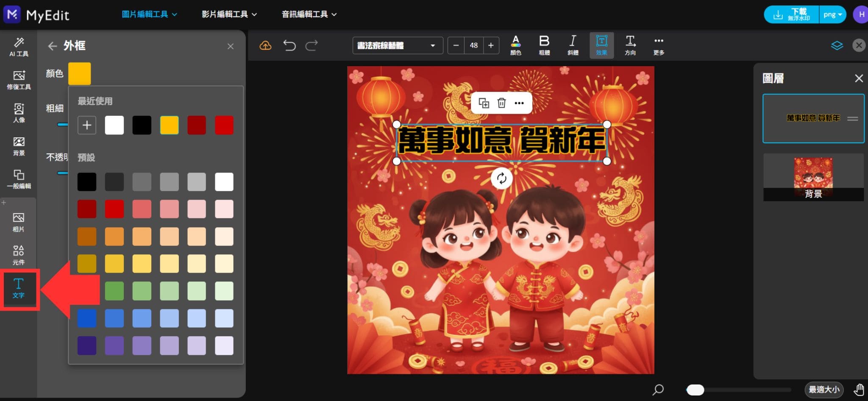Viewport: 868px width, 401px height.
Task: Choose the dark purple preset swatch
Action: pyautogui.click(x=87, y=345)
